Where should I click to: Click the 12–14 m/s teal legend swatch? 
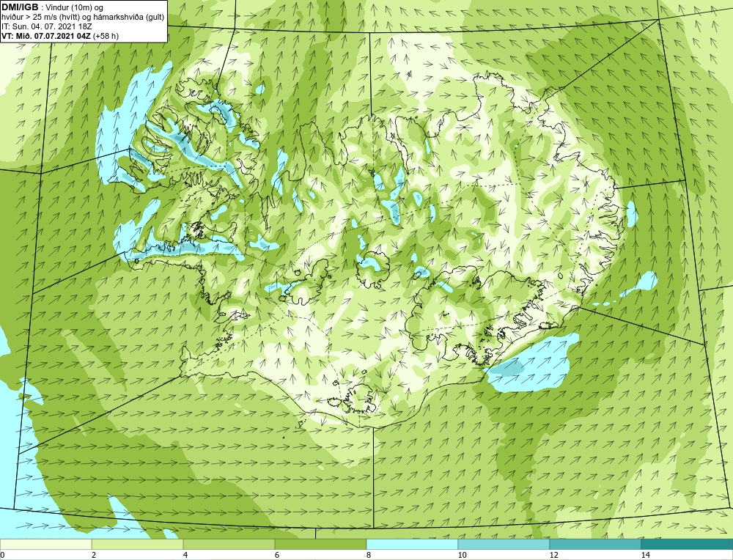coord(595,545)
